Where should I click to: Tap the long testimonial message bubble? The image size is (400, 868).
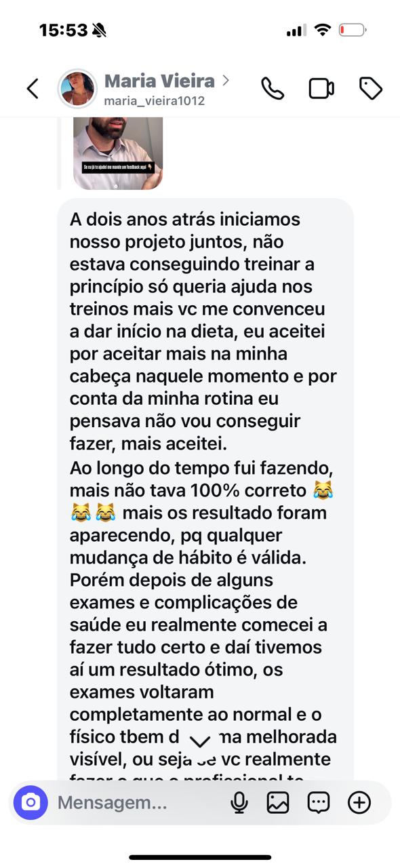point(205,492)
